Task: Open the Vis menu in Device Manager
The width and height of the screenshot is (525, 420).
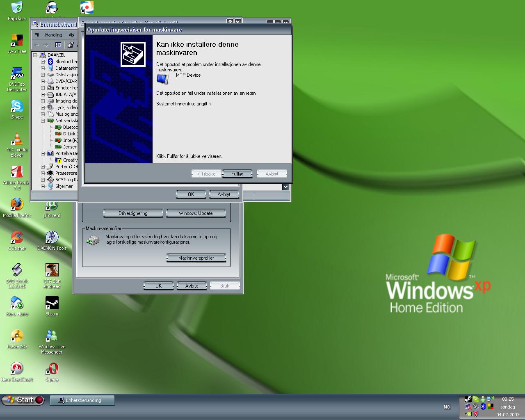Action: pos(71,35)
